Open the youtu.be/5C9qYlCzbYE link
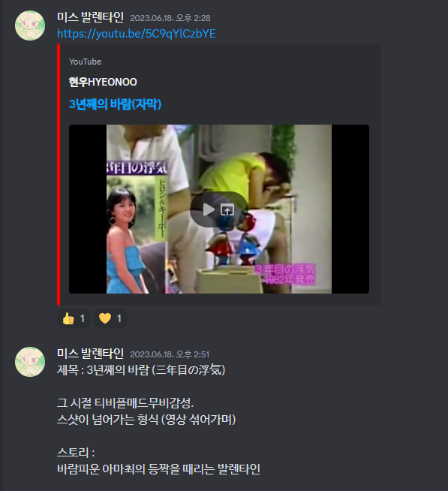448x491 pixels. coord(136,34)
